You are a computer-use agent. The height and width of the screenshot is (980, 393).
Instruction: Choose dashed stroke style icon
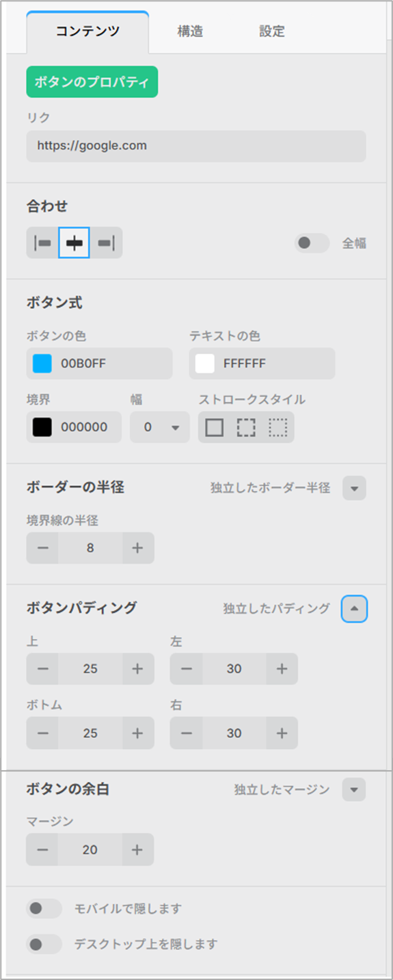246,427
